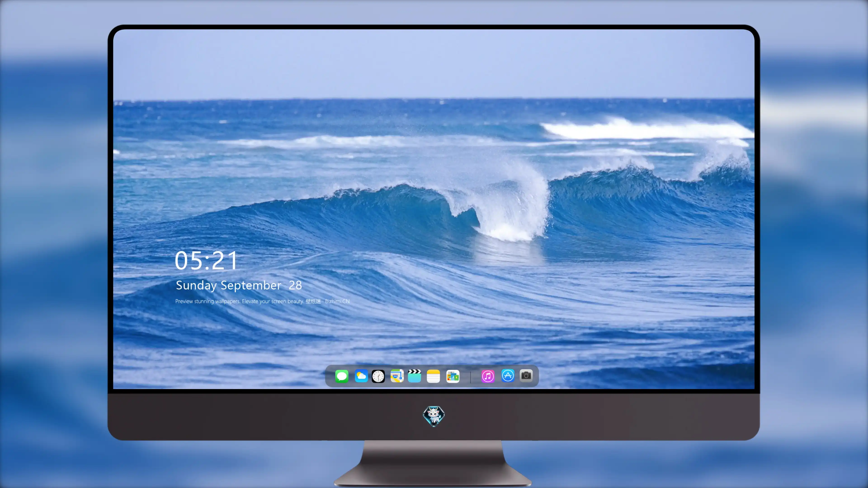This screenshot has height=488, width=868.
Task: Open the Videos clapperboard app
Action: (x=415, y=376)
